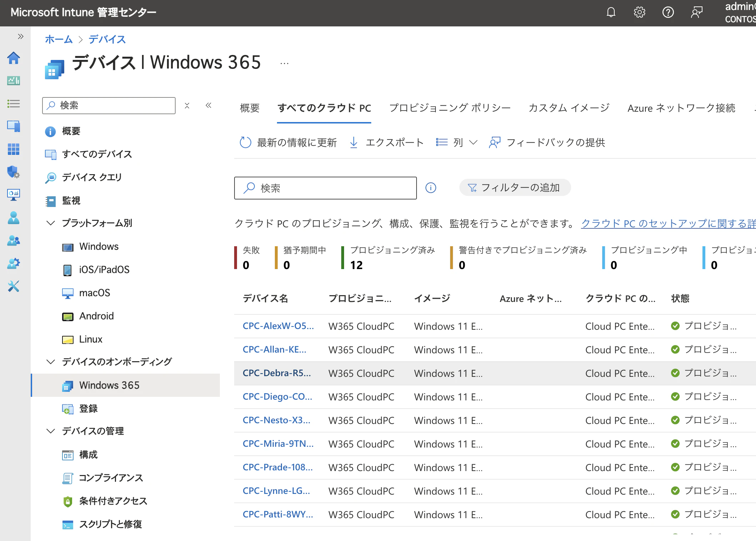Sort by 状態 column header
This screenshot has height=541, width=756.
click(680, 299)
